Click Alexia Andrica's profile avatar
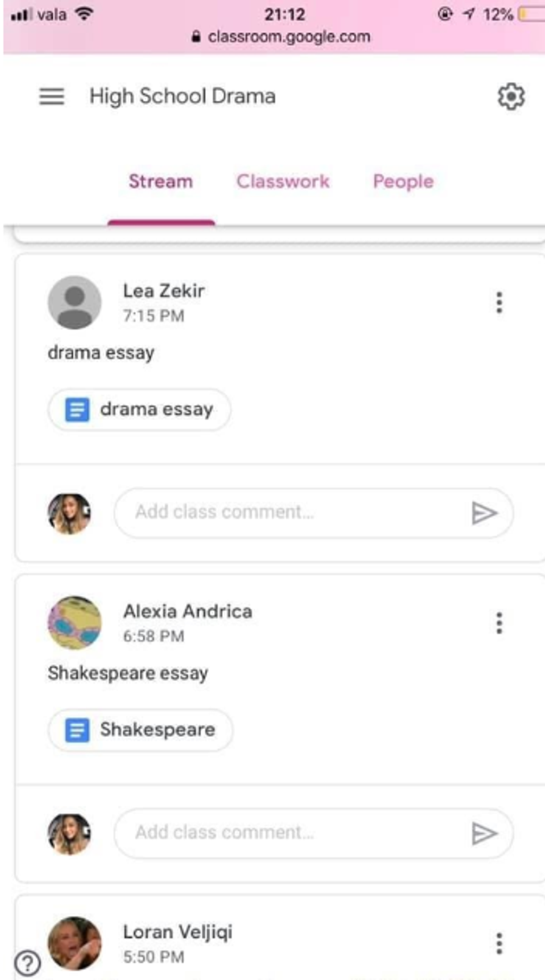Image resolution: width=545 pixels, height=980 pixels. (x=75, y=623)
